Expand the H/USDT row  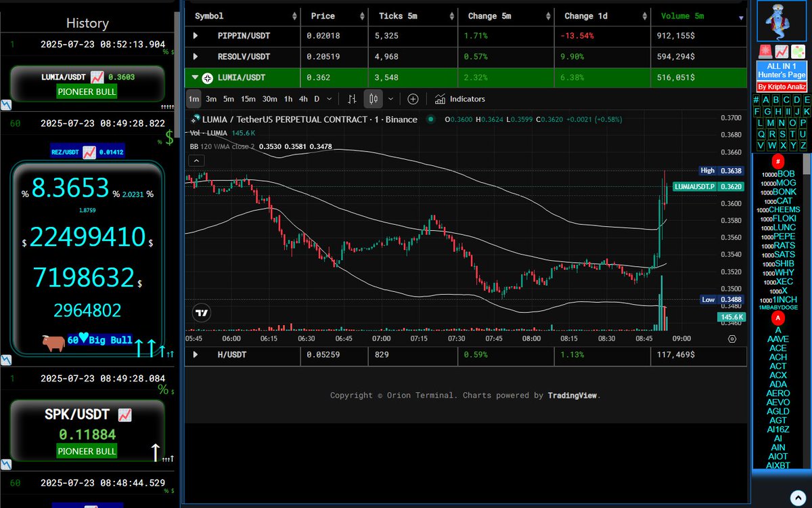[x=196, y=354]
